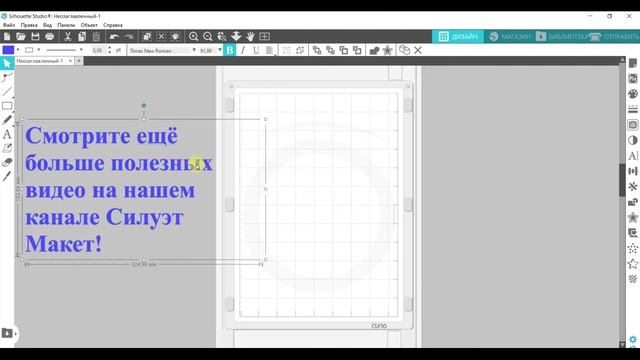Switch to the ОТПРАВИТЬ tab
640x360 pixels.
tap(614, 37)
